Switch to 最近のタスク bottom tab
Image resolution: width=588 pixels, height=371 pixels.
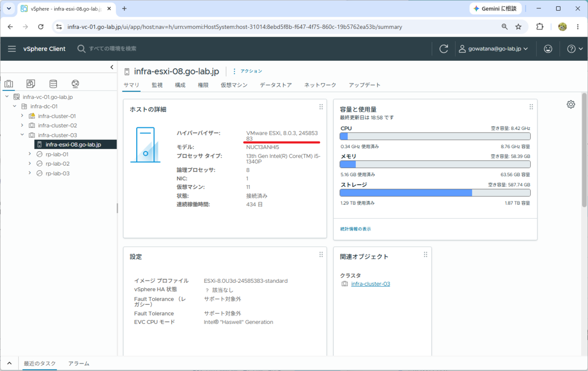pyautogui.click(x=39, y=364)
